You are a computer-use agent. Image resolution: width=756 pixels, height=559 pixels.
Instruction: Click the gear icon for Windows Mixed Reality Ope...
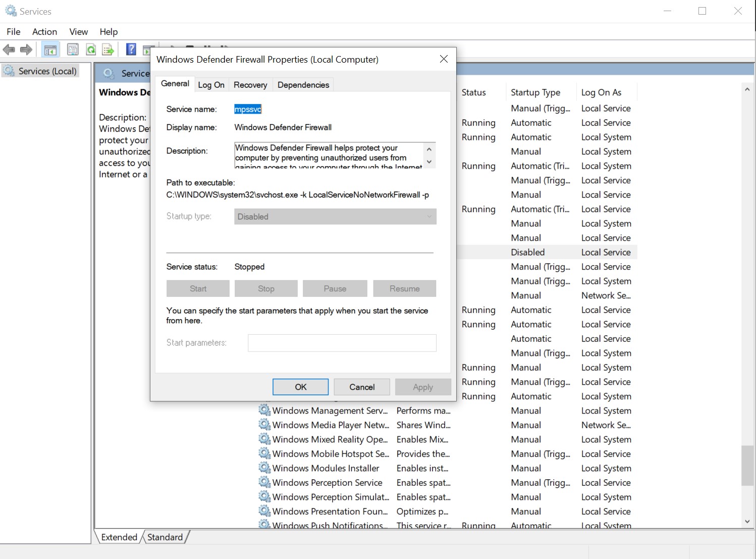(x=264, y=439)
